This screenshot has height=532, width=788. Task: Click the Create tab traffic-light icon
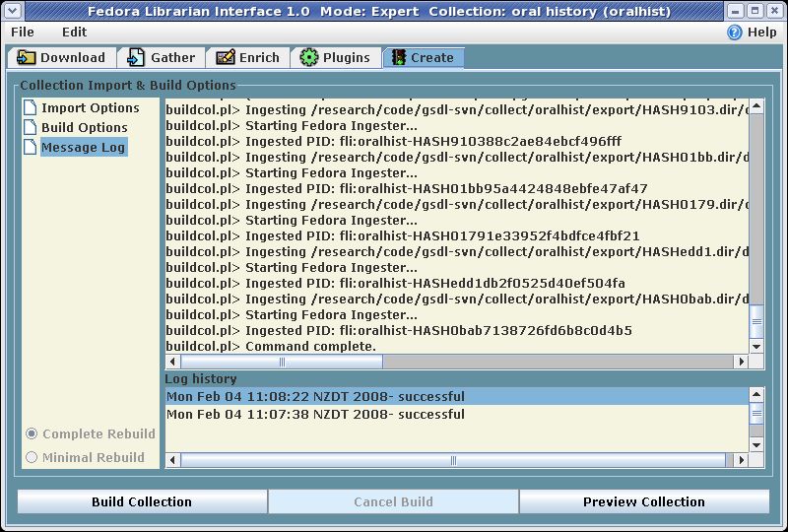pos(399,58)
